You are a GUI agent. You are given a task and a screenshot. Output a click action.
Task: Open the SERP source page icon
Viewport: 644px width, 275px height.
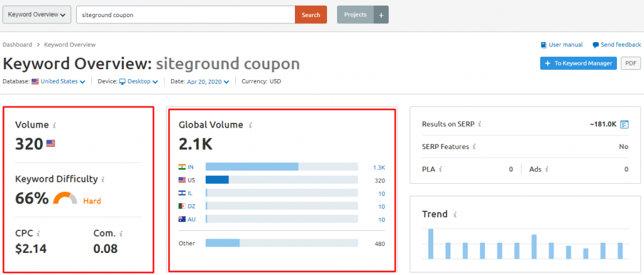[625, 124]
